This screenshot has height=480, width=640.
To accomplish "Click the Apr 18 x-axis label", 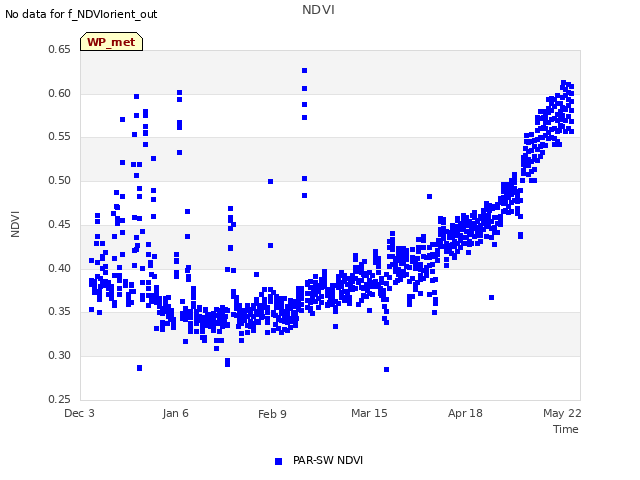I will tap(465, 413).
